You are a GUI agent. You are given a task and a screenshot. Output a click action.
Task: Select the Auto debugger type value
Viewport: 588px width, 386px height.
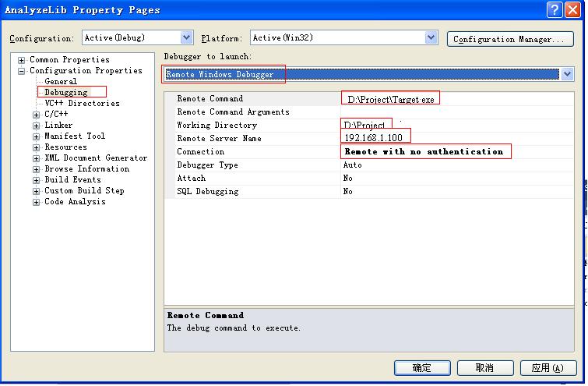(x=353, y=165)
